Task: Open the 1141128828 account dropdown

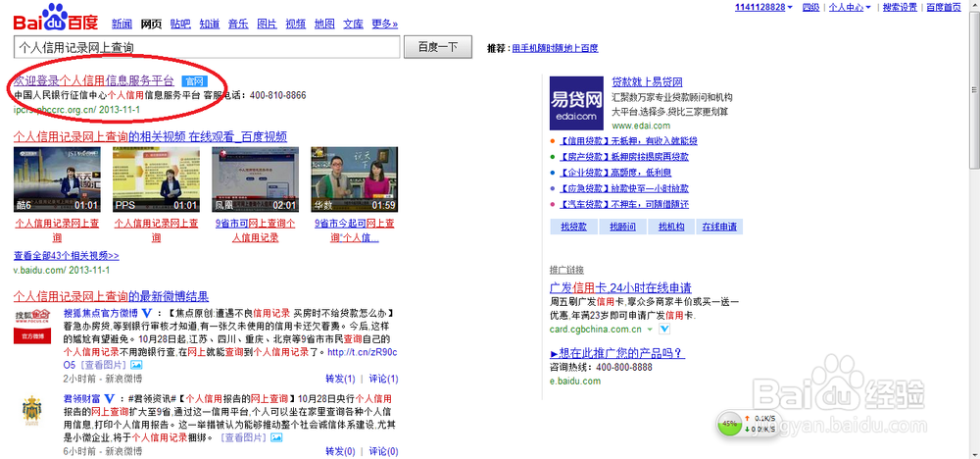Action: (x=763, y=8)
